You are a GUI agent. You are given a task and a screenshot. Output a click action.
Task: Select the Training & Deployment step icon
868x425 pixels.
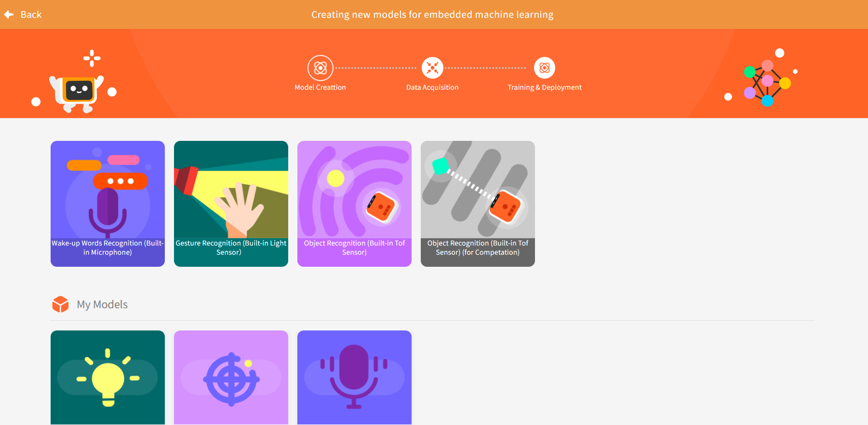545,68
